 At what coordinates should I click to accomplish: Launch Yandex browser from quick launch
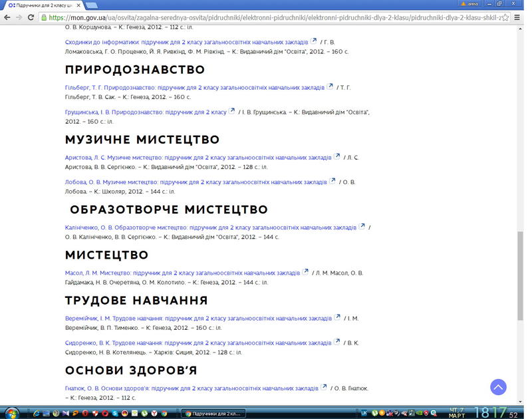click(x=154, y=413)
